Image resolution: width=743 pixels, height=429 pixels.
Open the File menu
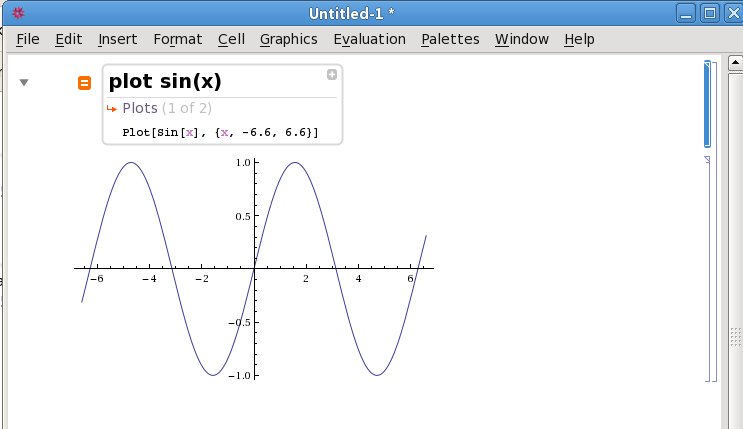tap(27, 39)
